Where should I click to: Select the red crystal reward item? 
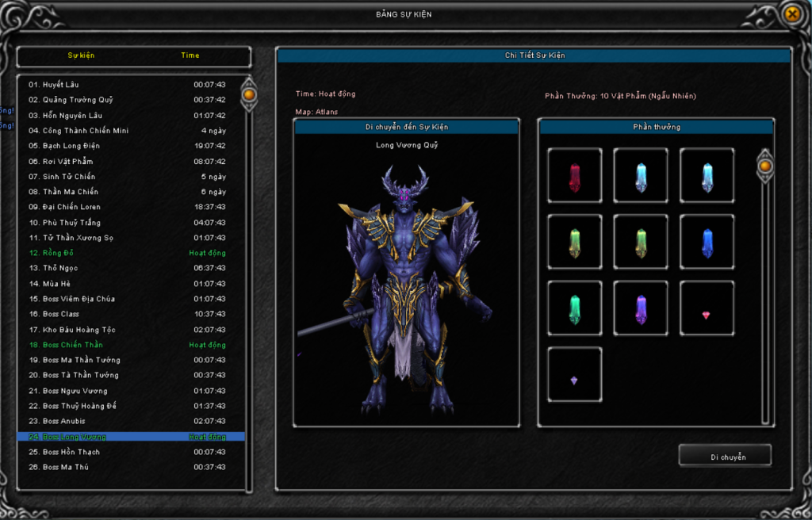(x=575, y=176)
